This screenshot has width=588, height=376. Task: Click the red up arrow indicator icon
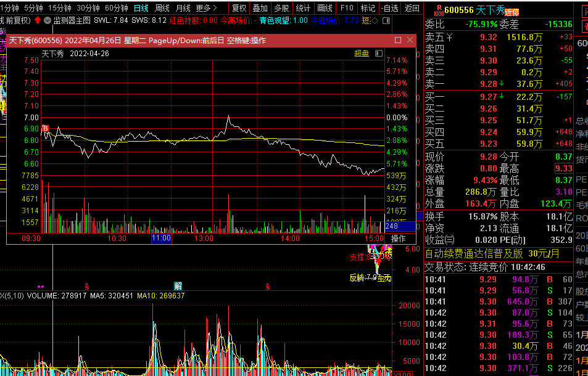tap(38, 20)
